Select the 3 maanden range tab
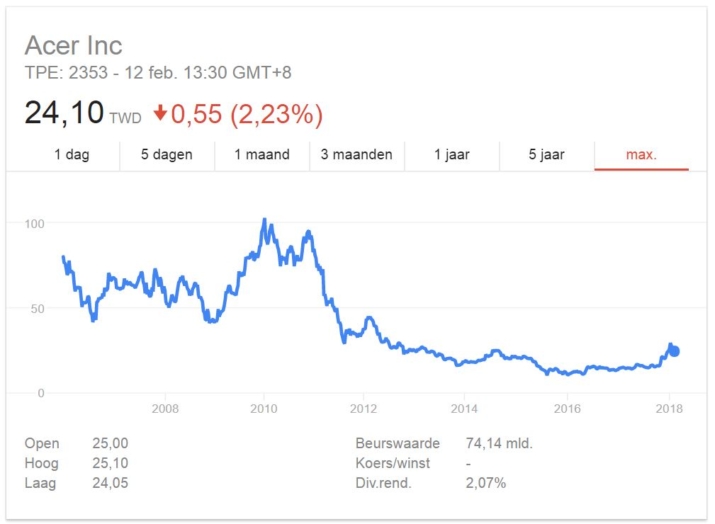This screenshot has width=715, height=524. click(x=357, y=155)
